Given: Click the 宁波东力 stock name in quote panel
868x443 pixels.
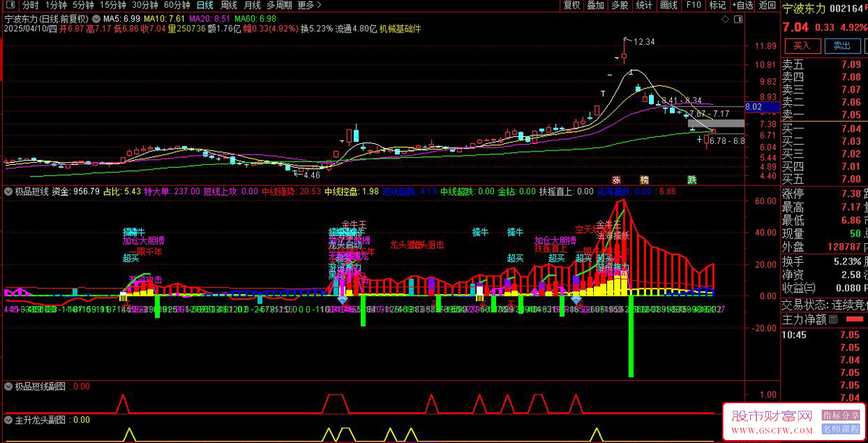Looking at the screenshot, I should click(x=804, y=9).
